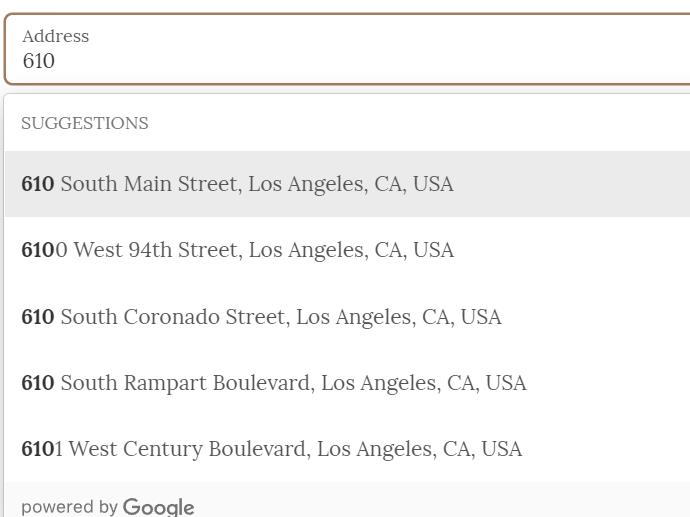Click bold 610 in the South Rampart row
Viewport: 690px width, 517px height.
pyautogui.click(x=38, y=383)
